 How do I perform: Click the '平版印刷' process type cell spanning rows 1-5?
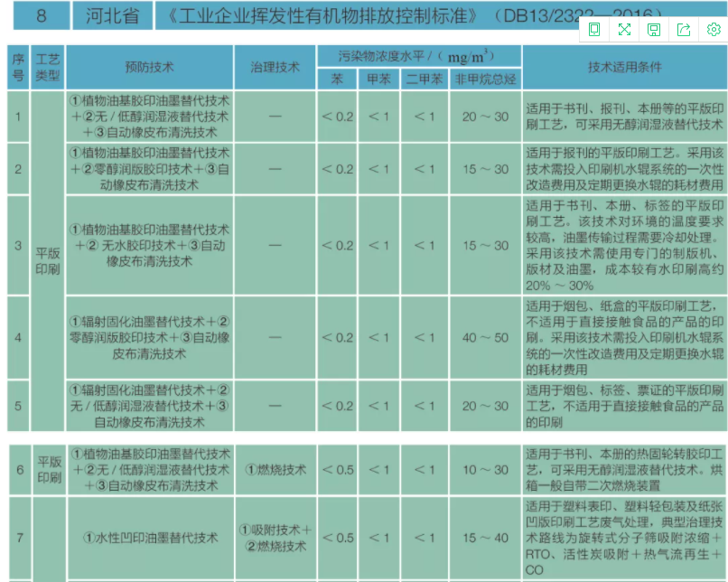[x=48, y=261]
